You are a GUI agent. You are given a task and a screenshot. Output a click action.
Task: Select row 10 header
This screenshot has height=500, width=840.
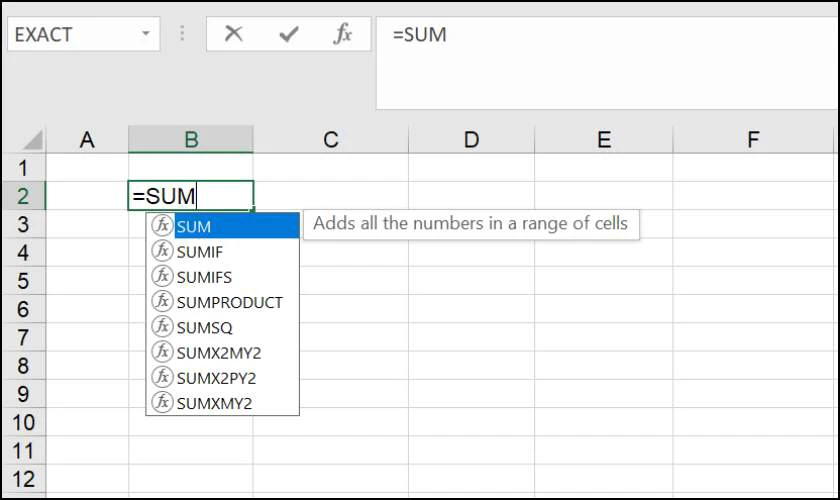(23, 422)
